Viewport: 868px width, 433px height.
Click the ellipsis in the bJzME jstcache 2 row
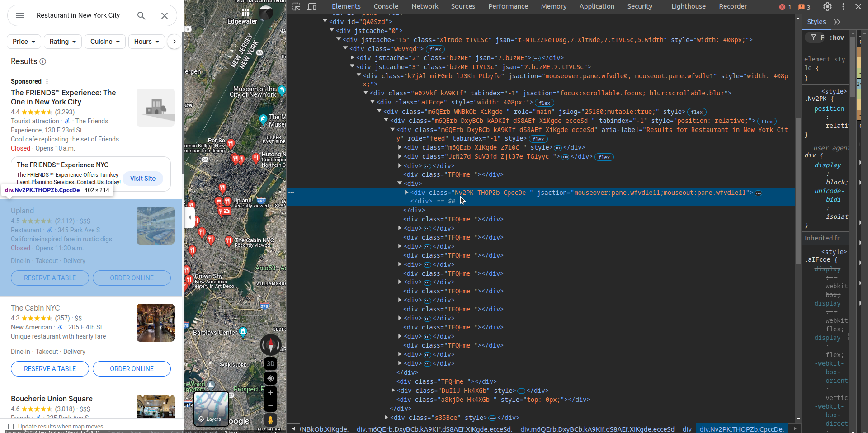537,58
